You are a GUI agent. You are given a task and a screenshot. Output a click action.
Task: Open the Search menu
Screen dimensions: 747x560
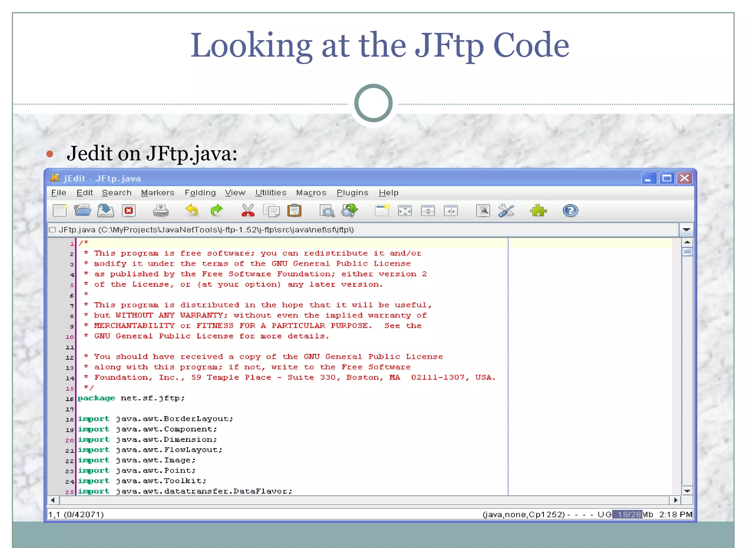click(117, 192)
